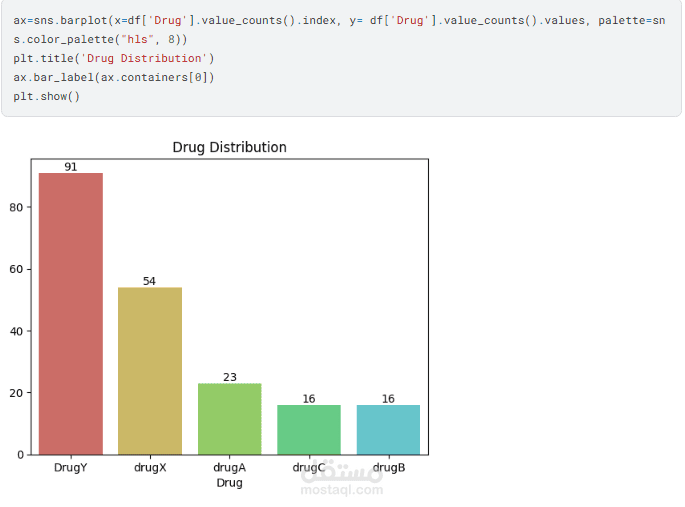The width and height of the screenshot is (685, 507).
Task: Click the teal drugB bar
Action: point(388,429)
